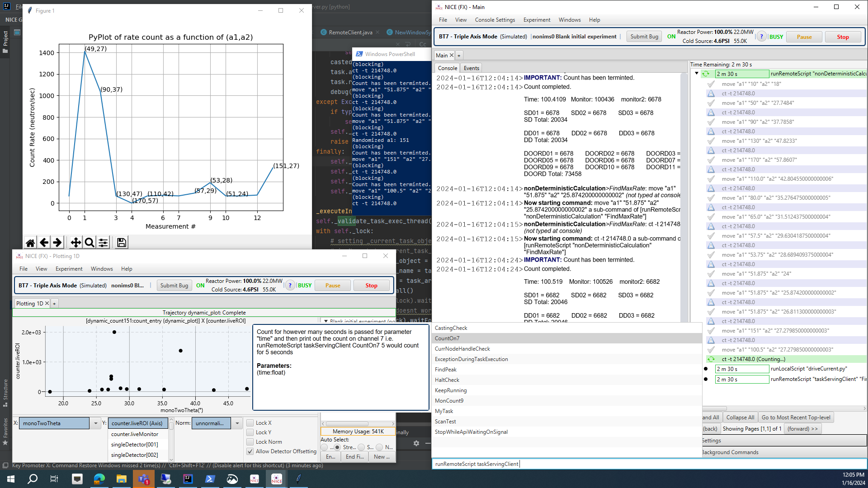The image size is (868, 488).
Task: Click the matplotlib Home reset view icon
Action: point(30,243)
